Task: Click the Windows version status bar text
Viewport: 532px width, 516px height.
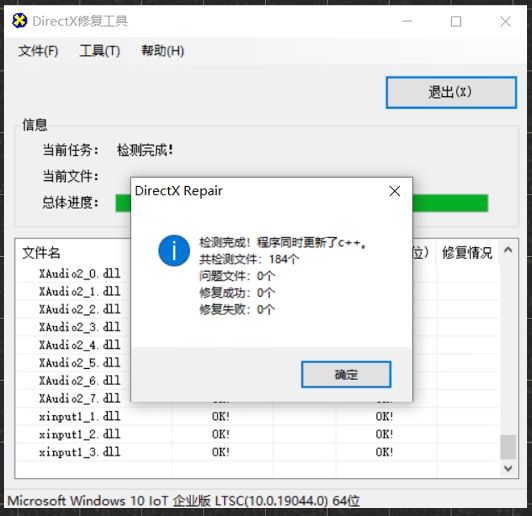Action: click(x=184, y=501)
